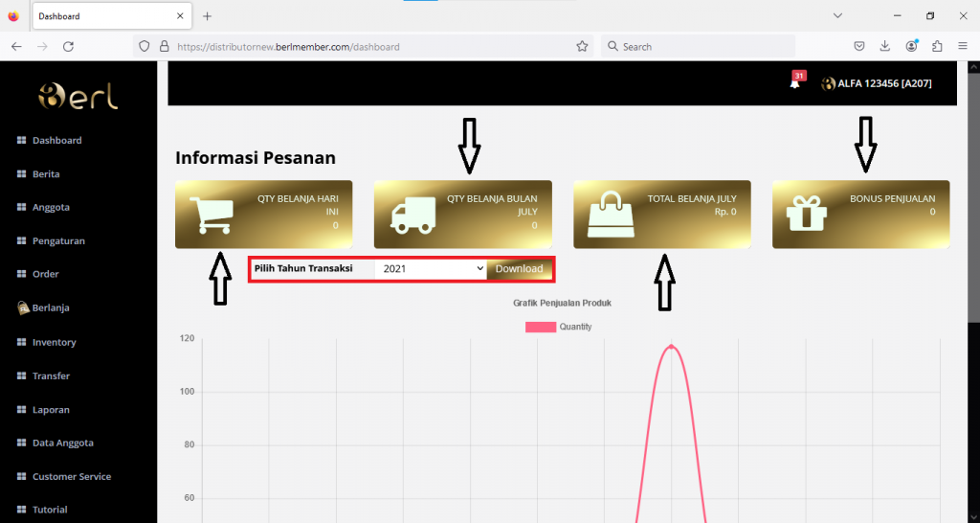Click the delivery truck icon
Viewport: 980px width, 523px height.
pyautogui.click(x=412, y=216)
